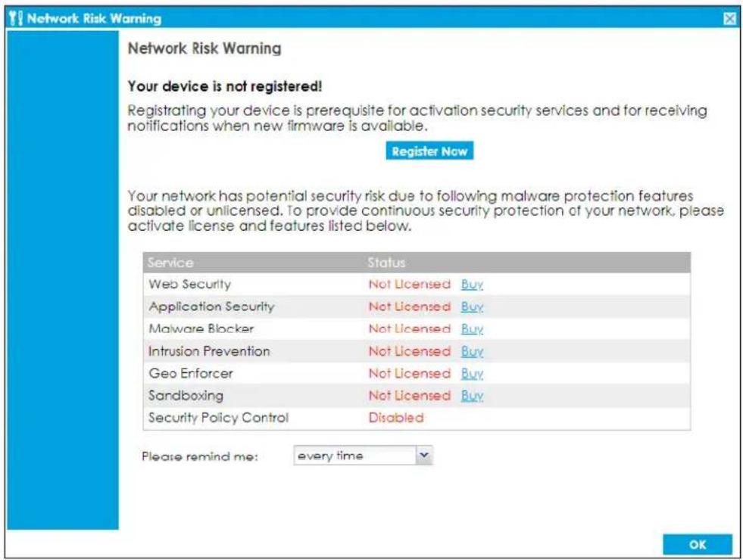Select the Intrusion Prevention row text
The height and width of the screenshot is (560, 743).
pos(209,351)
